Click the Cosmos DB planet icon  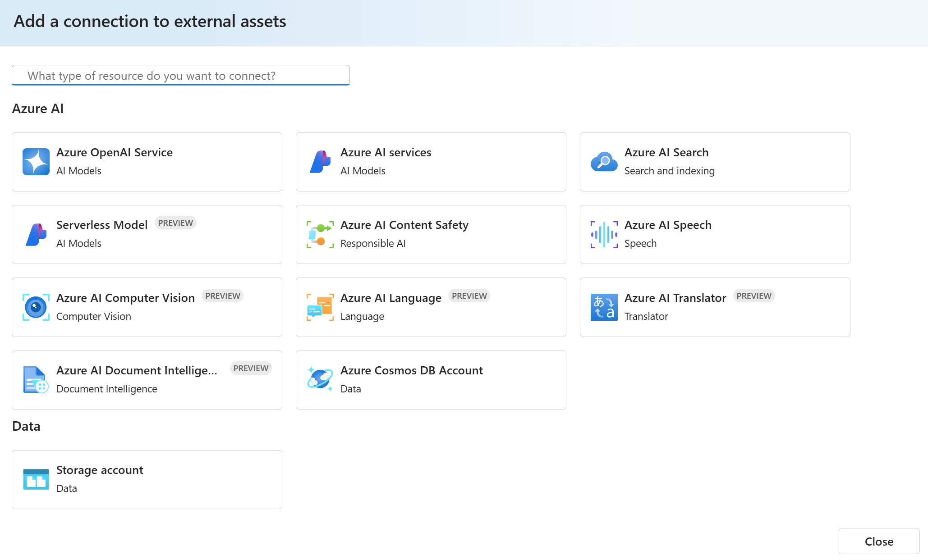click(320, 379)
